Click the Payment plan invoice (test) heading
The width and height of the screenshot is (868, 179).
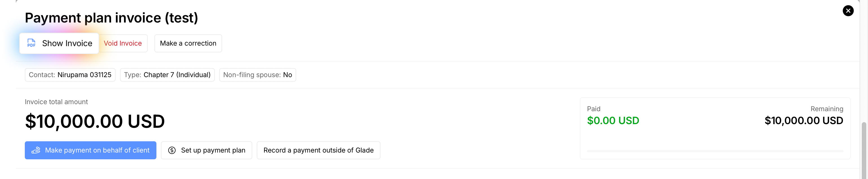pos(111,18)
